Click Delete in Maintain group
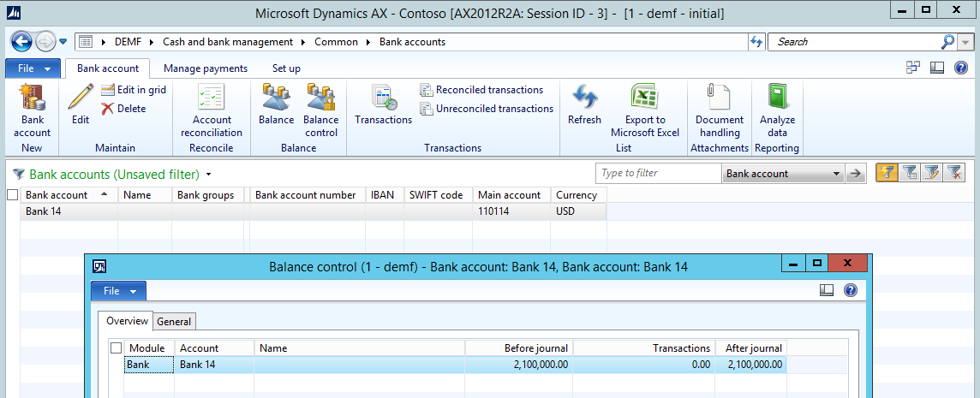Viewport: 980px width, 398px height. tap(123, 109)
